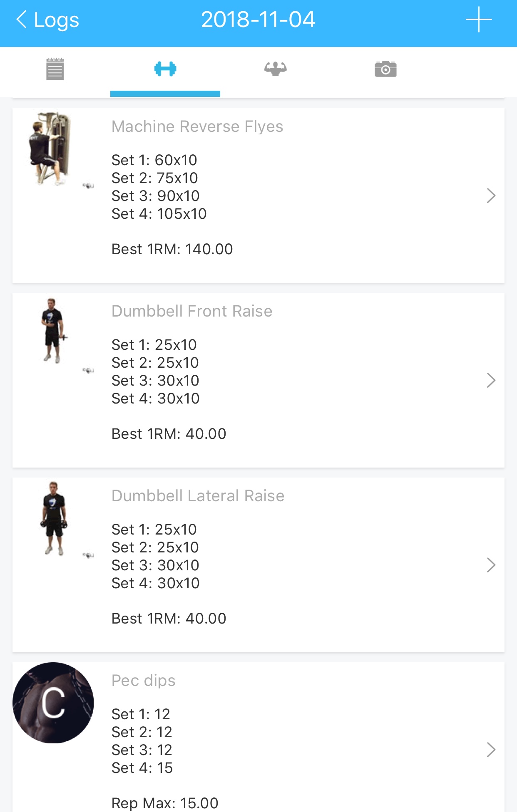Tap the 2018-11-04 date header
The image size is (517, 812).
tap(258, 20)
